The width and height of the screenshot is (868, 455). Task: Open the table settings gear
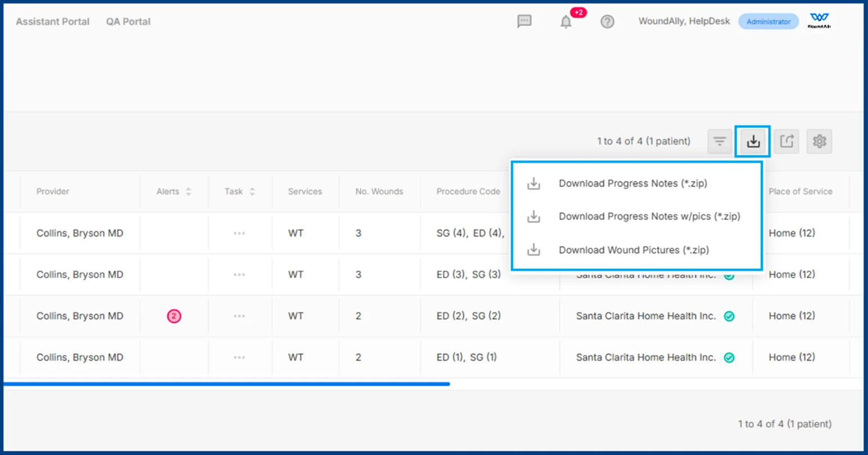click(x=819, y=142)
